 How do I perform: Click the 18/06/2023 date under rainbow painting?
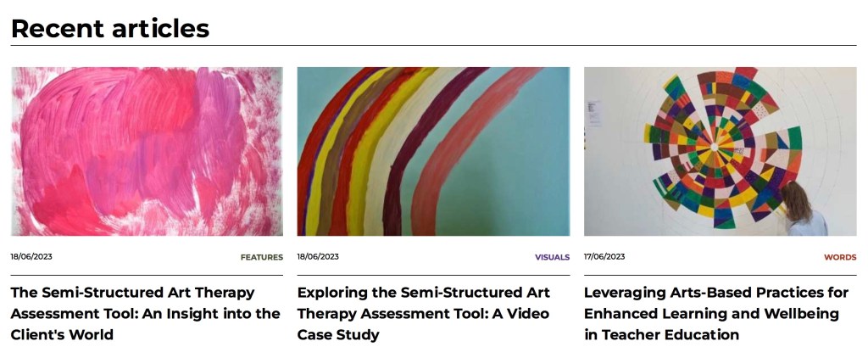(x=318, y=256)
